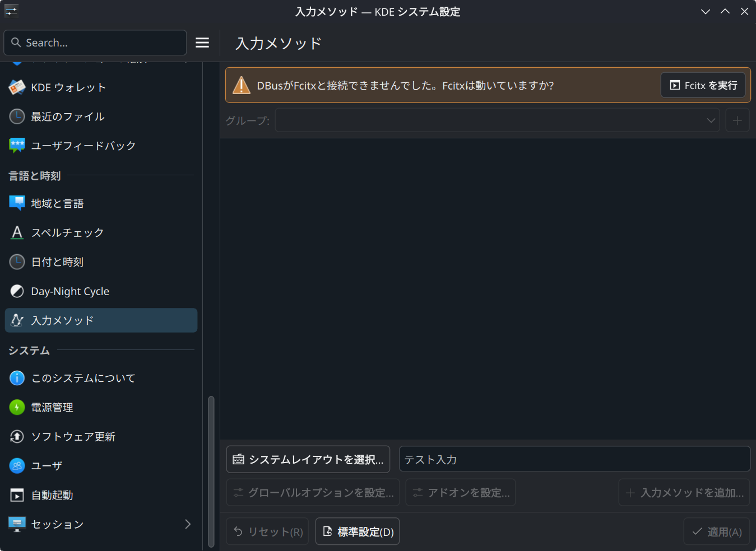Click the 最近のファイル clock icon
Screen dimensions: 756x551
pyautogui.click(x=17, y=116)
